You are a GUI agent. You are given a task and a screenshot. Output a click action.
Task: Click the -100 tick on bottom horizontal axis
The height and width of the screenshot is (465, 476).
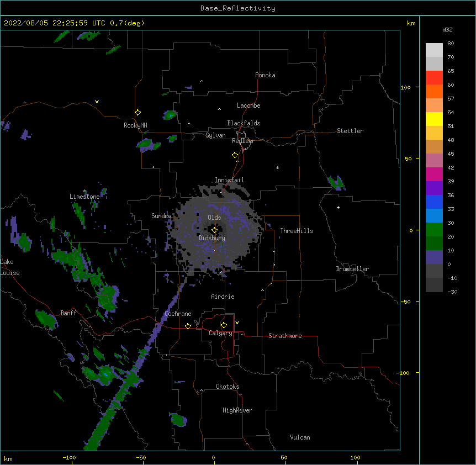tap(69, 458)
